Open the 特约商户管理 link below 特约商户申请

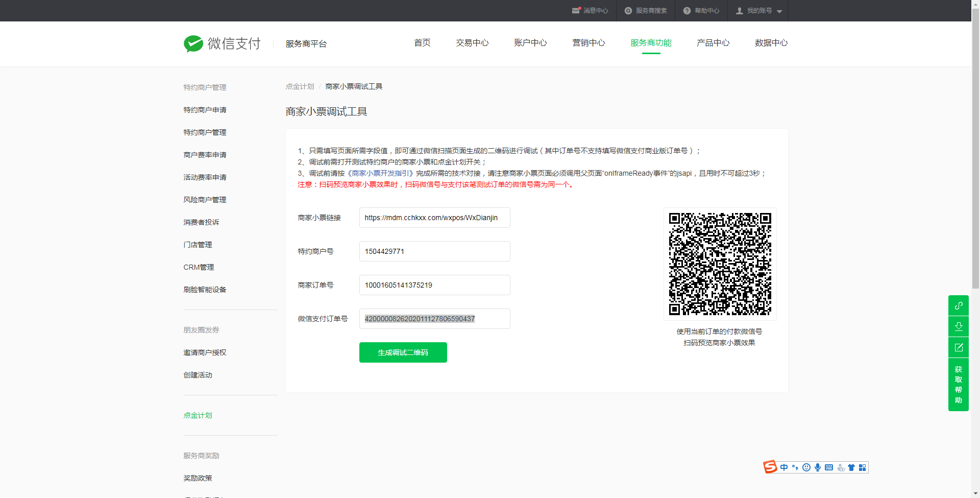(205, 132)
